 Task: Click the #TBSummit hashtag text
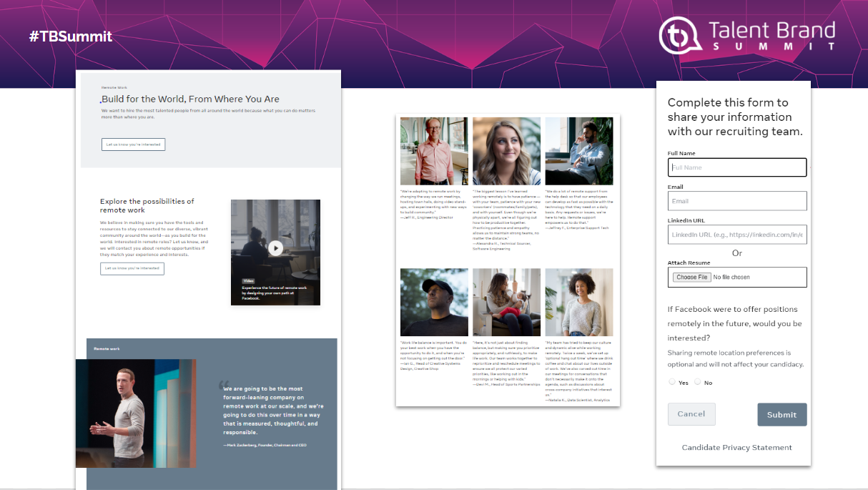[x=71, y=36]
